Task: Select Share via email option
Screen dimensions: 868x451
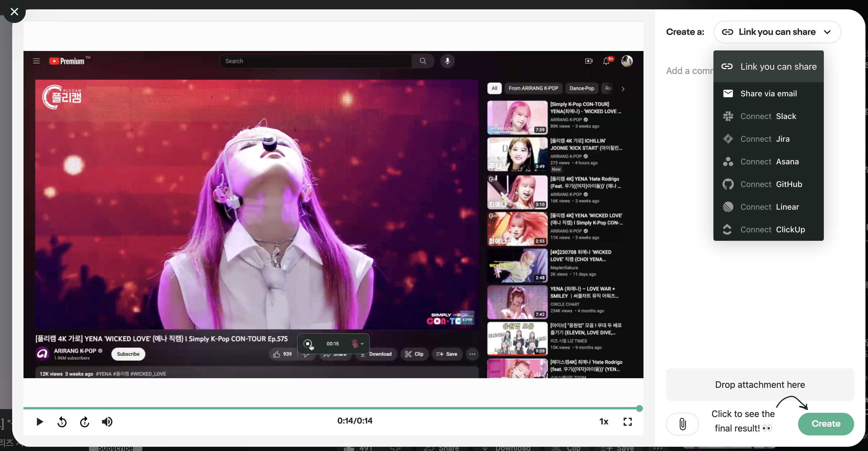Action: coord(768,93)
